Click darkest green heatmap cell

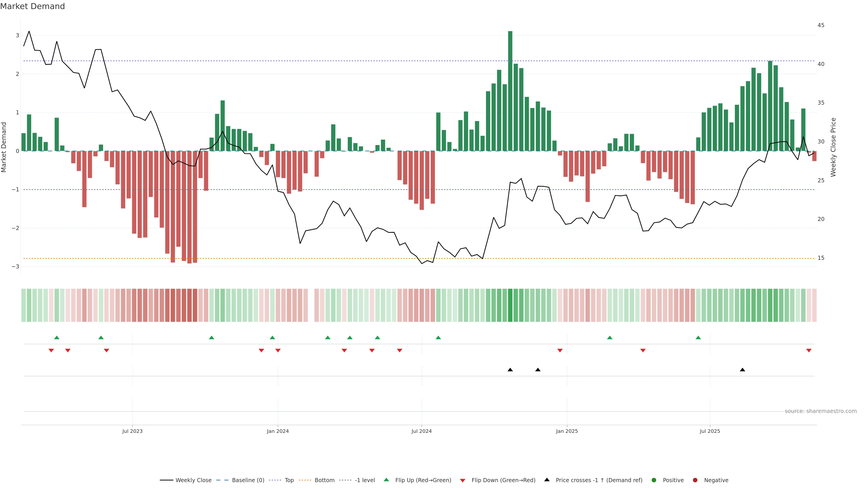coord(510,305)
